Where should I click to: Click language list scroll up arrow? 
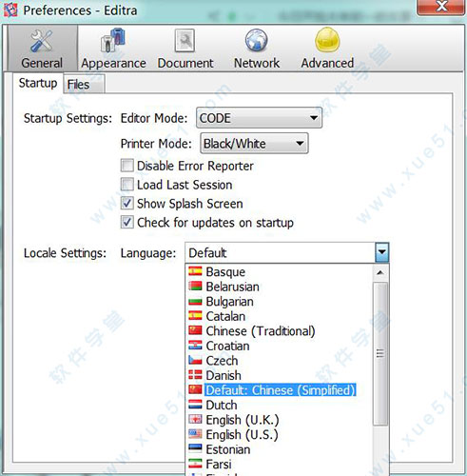[x=380, y=273]
